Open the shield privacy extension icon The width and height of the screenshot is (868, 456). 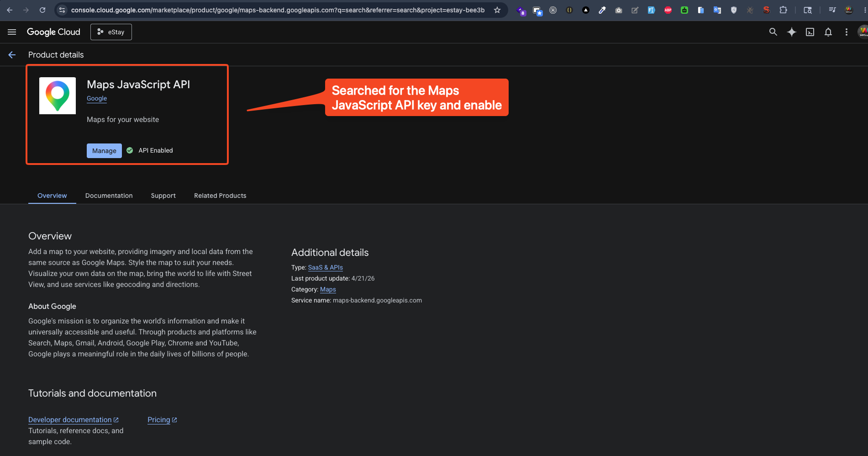pos(734,10)
